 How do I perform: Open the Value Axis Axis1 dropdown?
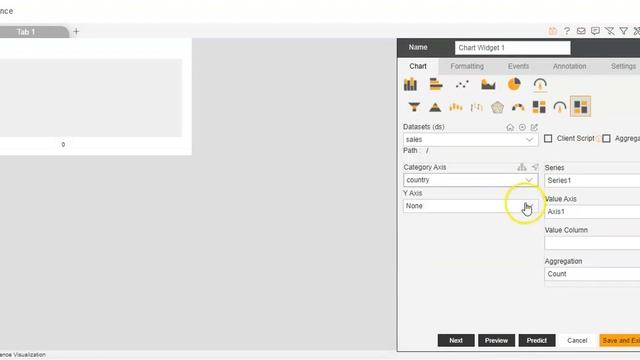pyautogui.click(x=592, y=211)
